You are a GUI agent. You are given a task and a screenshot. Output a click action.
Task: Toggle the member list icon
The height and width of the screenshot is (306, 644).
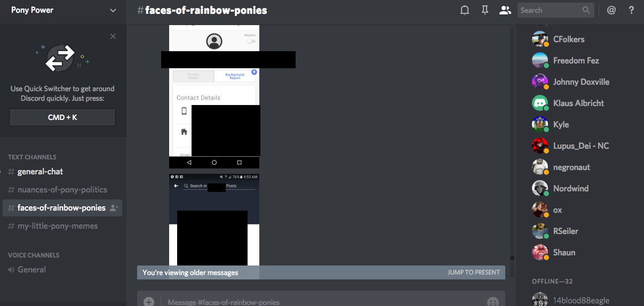click(x=505, y=10)
